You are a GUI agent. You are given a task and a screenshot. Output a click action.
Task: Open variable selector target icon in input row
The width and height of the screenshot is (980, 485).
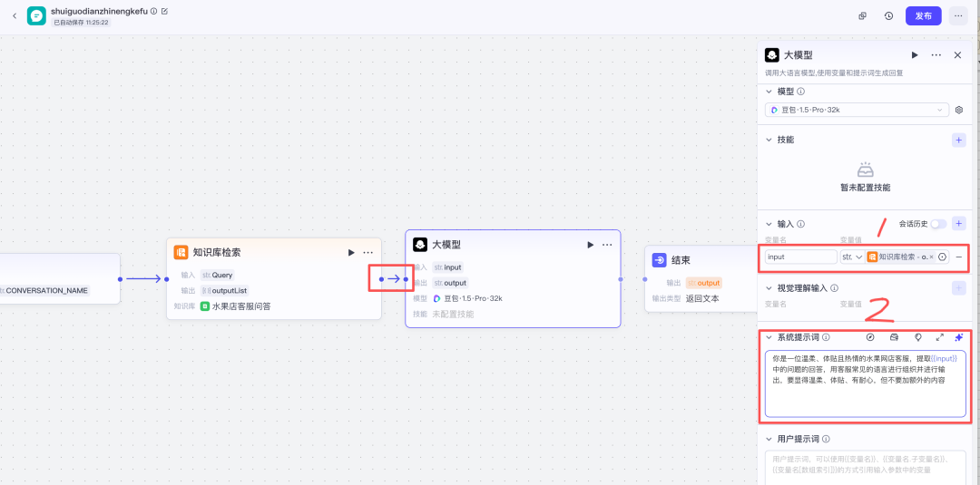pyautogui.click(x=943, y=257)
